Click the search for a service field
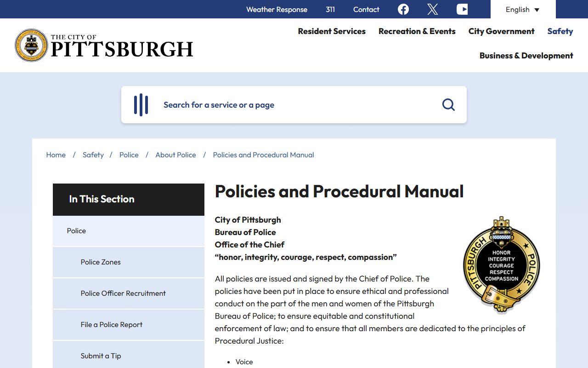Image resolution: width=588 pixels, height=368 pixels. [294, 105]
